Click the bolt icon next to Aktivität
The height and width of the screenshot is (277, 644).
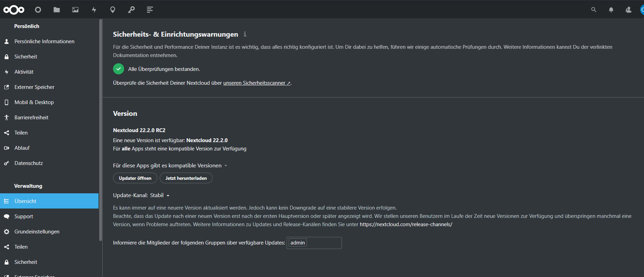(7, 72)
